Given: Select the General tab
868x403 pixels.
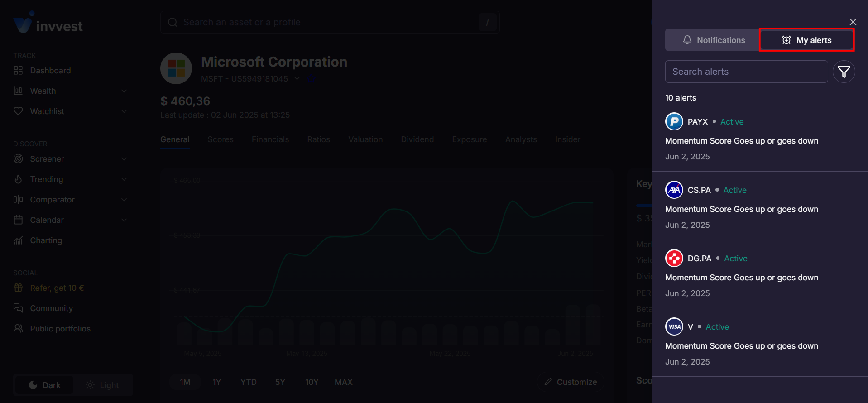Looking at the screenshot, I should click(x=175, y=139).
